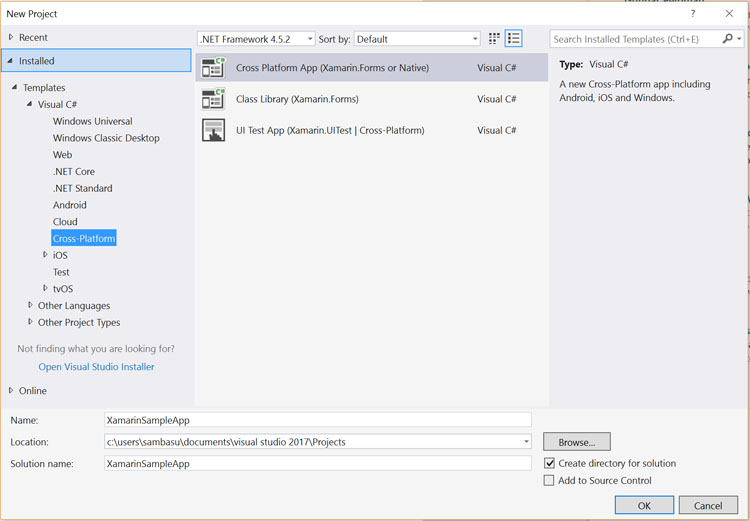Click the Solution name input field
The width and height of the screenshot is (750, 521).
(x=318, y=463)
